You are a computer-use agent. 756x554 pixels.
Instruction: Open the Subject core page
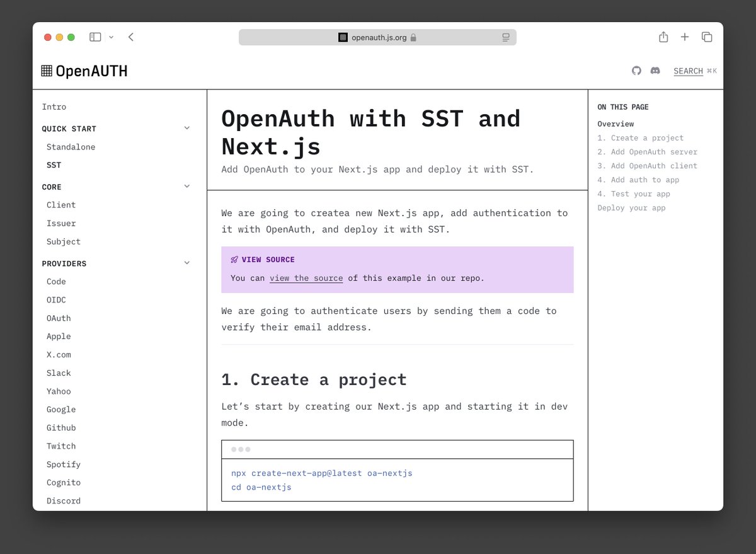64,241
